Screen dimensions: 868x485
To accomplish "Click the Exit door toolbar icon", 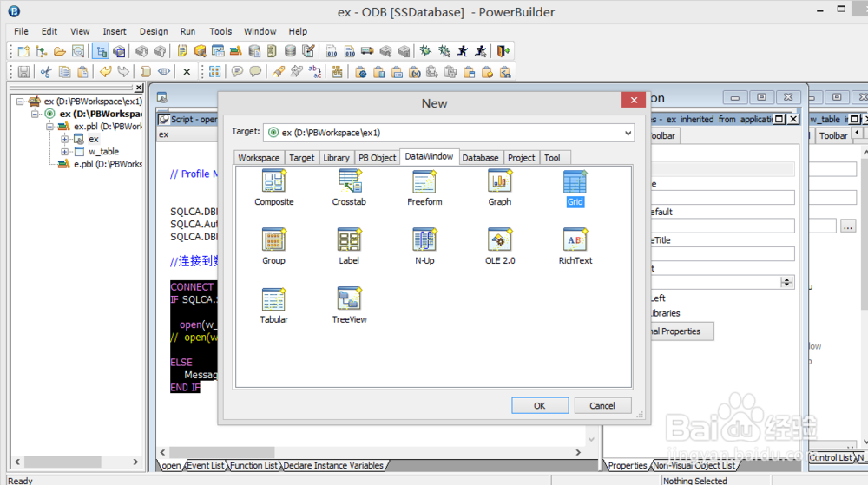I will (x=503, y=51).
